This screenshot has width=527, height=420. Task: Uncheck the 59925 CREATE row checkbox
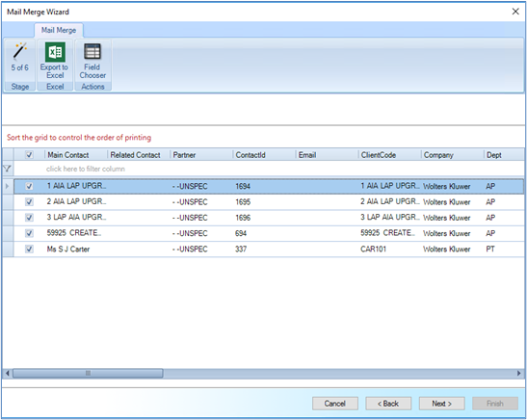[29, 233]
